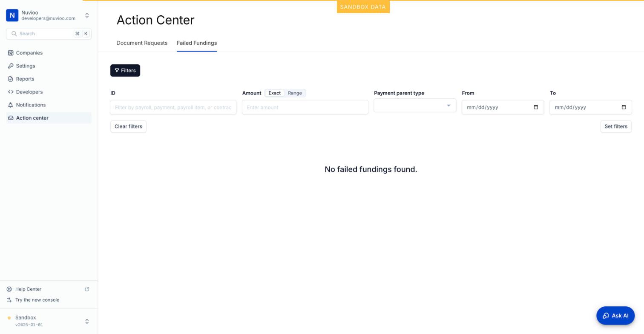The width and height of the screenshot is (644, 334).
Task: Click the Help Center external link icon
Action: pos(87,289)
